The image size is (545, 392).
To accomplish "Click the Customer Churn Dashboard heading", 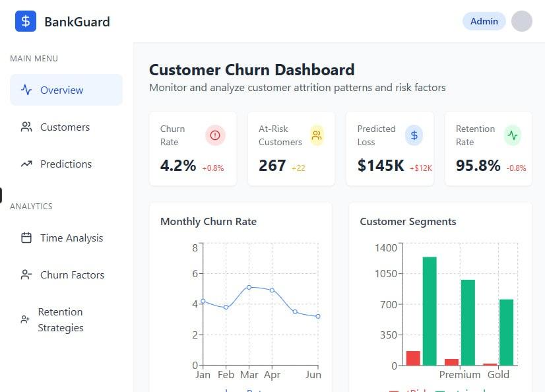I will tap(251, 70).
